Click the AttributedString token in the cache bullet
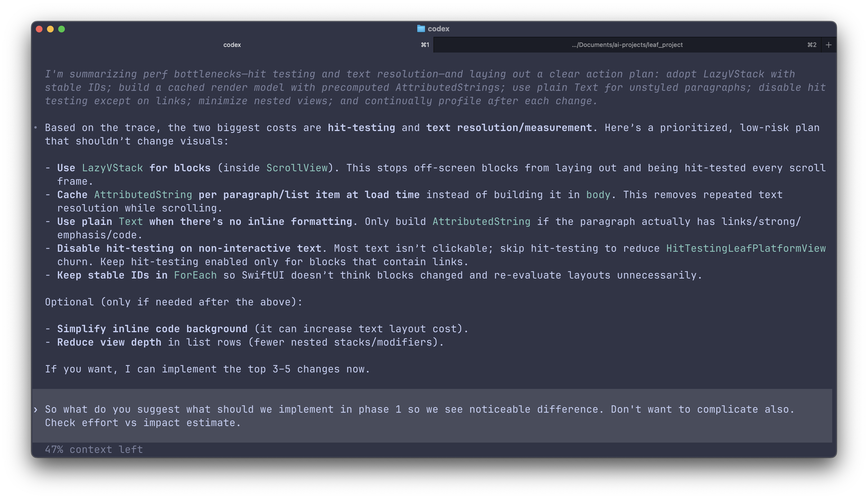868x499 pixels. click(x=143, y=194)
